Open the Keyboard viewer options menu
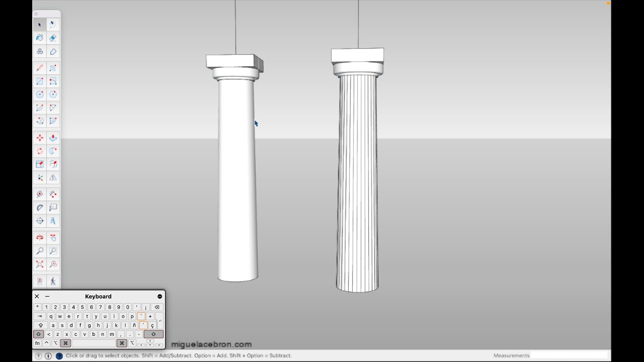 [160, 297]
